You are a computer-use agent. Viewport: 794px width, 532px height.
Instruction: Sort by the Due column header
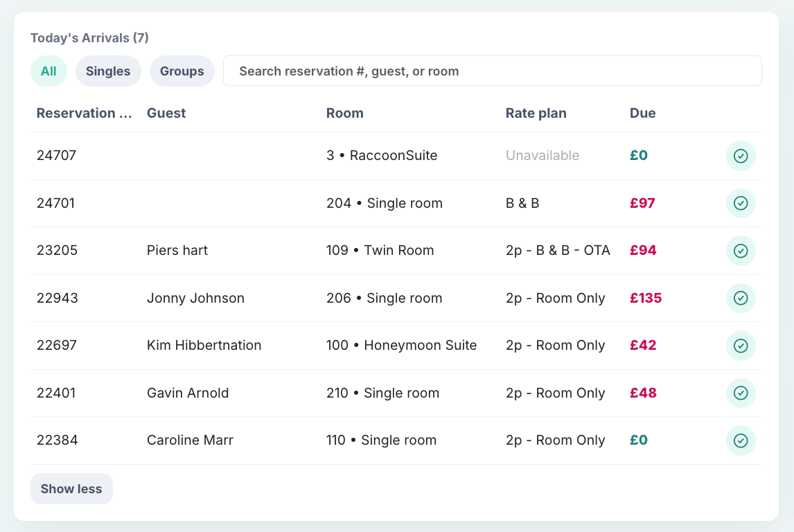tap(642, 114)
